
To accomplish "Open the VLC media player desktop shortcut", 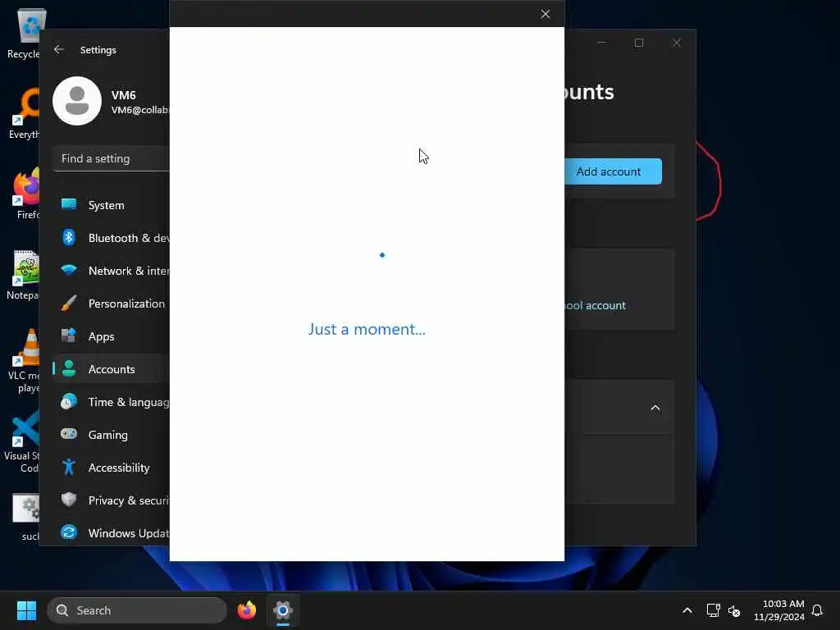I will click(x=24, y=361).
